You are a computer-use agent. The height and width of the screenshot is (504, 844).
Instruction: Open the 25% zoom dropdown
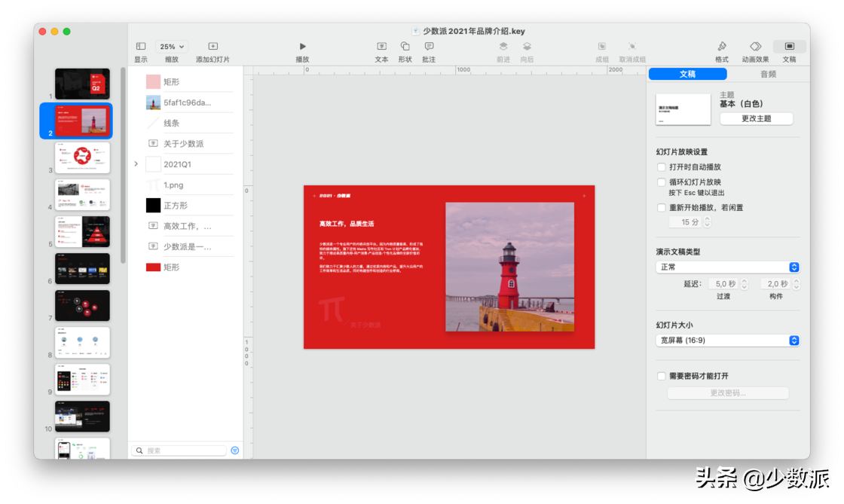[x=172, y=47]
